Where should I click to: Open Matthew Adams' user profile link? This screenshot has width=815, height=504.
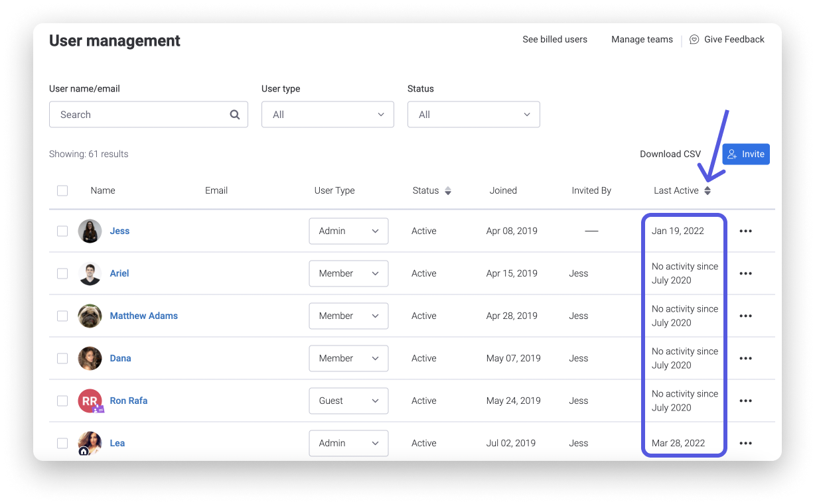pyautogui.click(x=144, y=316)
